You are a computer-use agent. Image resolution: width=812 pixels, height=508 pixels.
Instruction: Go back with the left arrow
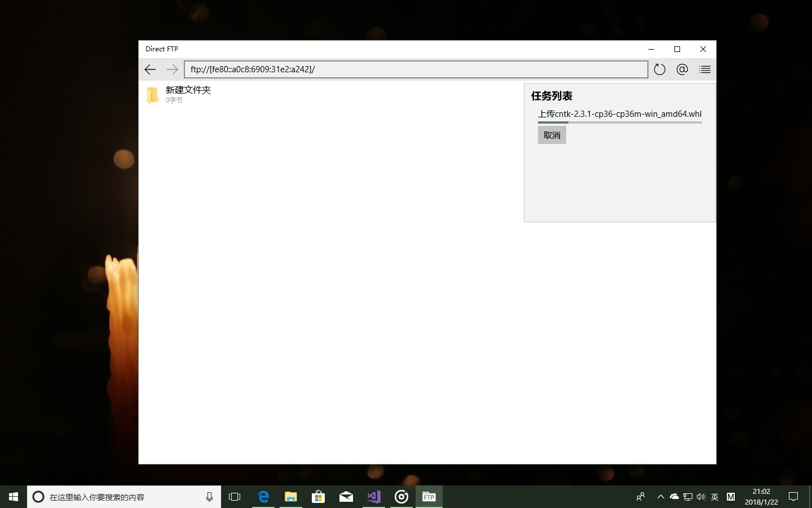click(150, 69)
